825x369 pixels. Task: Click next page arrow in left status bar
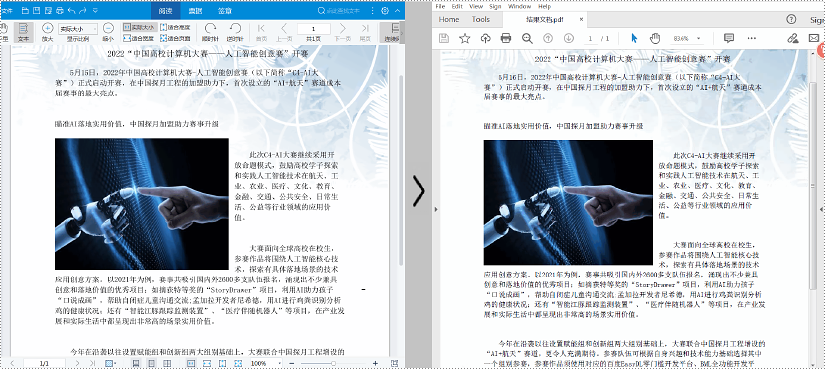tap(77, 363)
